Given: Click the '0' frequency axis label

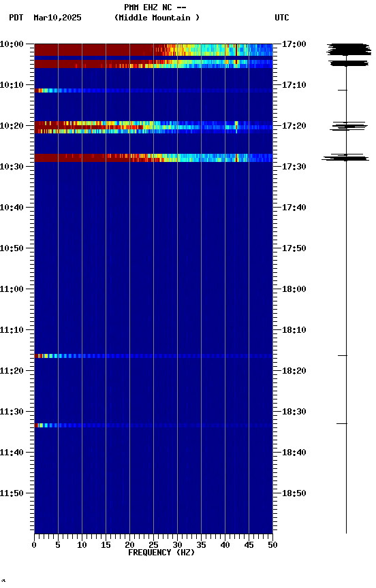Looking at the screenshot, I should pyautogui.click(x=34, y=545).
